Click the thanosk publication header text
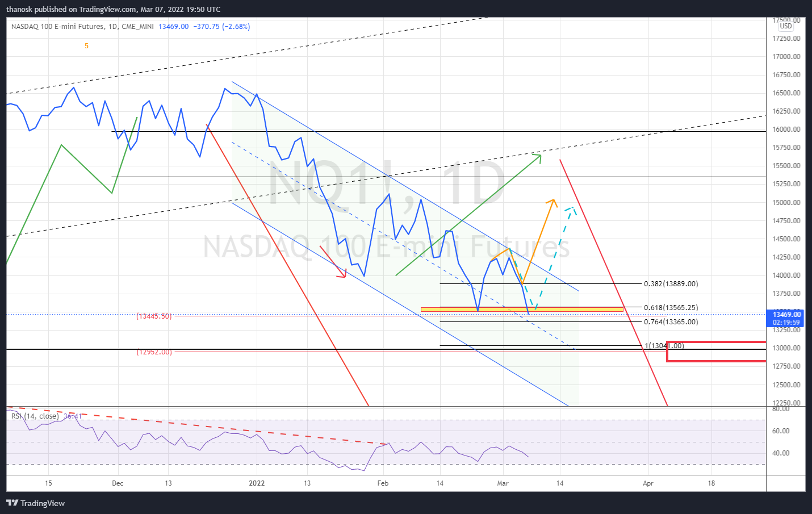This screenshot has height=514, width=812. pyautogui.click(x=114, y=9)
